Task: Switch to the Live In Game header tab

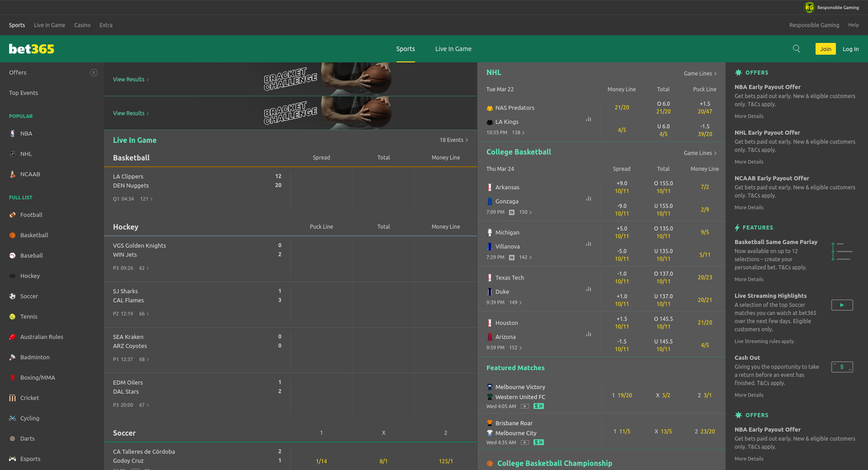Action: tap(453, 49)
